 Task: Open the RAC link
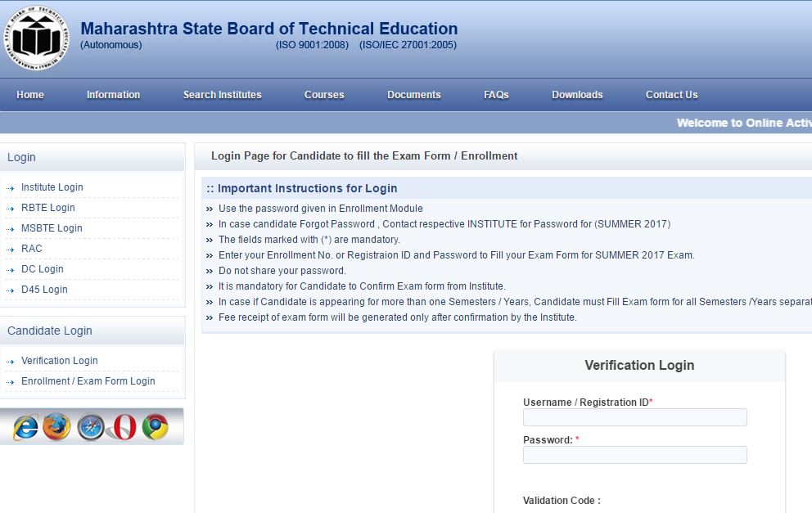point(32,249)
